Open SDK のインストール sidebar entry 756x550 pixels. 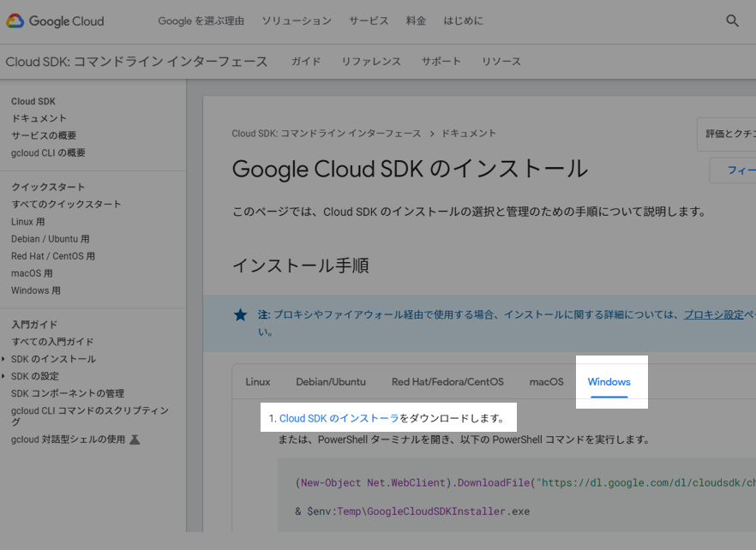click(53, 359)
